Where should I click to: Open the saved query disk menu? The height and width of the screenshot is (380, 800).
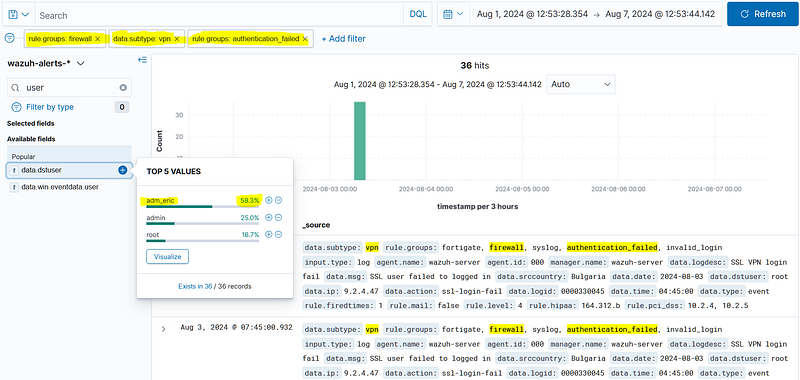(x=18, y=14)
